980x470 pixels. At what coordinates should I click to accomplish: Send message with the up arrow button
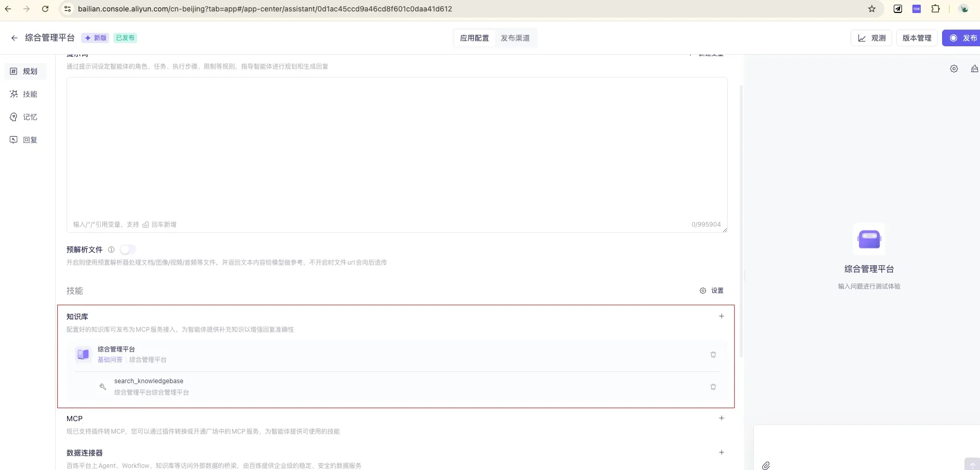point(972,464)
